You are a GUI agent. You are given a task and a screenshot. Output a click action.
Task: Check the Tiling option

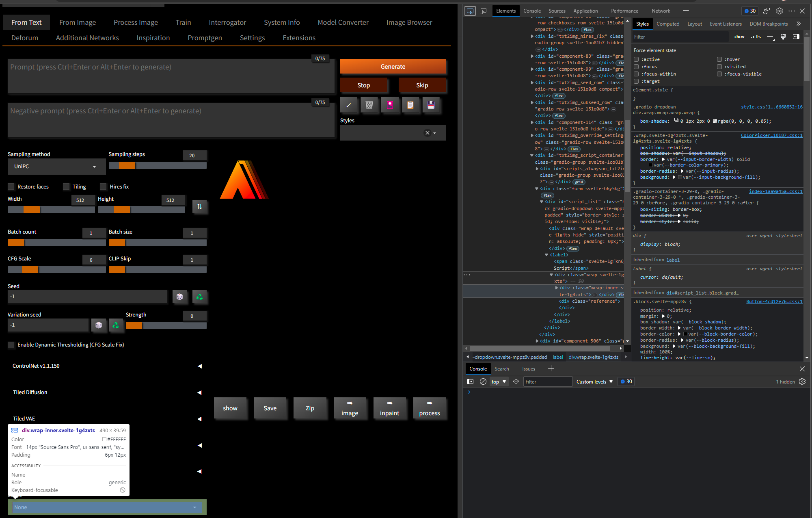[66, 186]
